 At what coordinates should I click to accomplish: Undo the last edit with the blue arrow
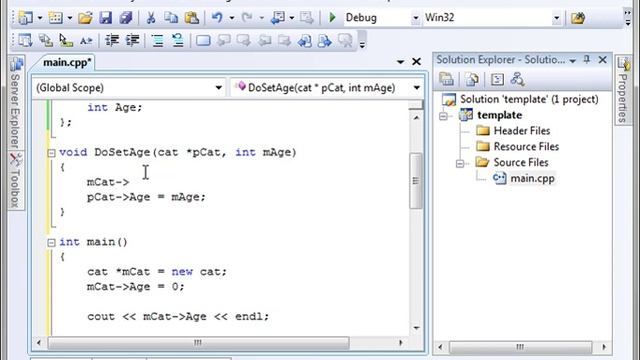coord(217,18)
